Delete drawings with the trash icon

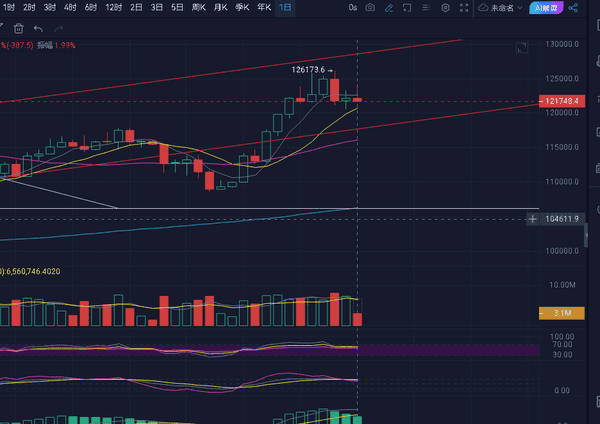click(x=18, y=28)
